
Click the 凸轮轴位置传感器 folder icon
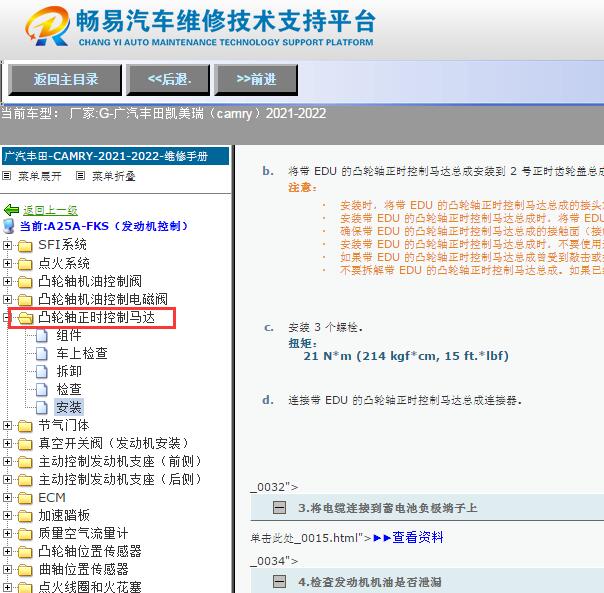[x=25, y=552]
